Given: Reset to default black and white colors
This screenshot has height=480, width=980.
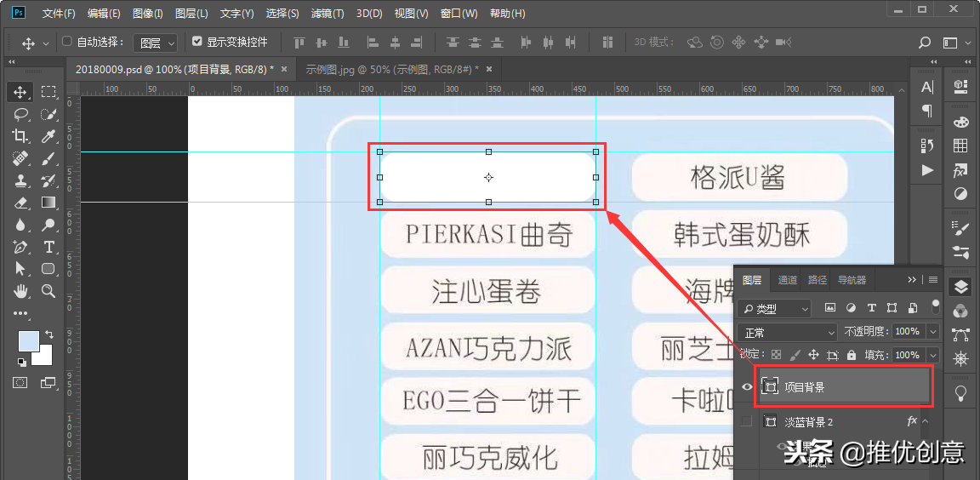Looking at the screenshot, I should point(22,362).
